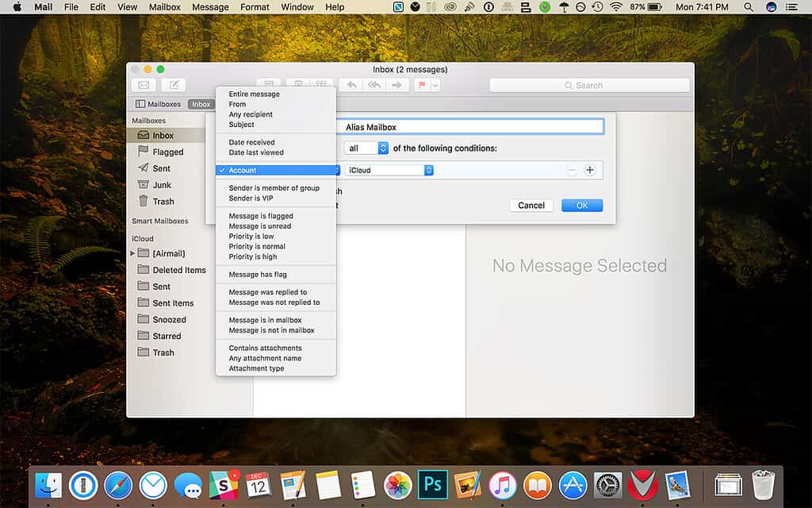Open the 'all' conditions dropdown
This screenshot has height=508, width=812.
click(x=366, y=148)
